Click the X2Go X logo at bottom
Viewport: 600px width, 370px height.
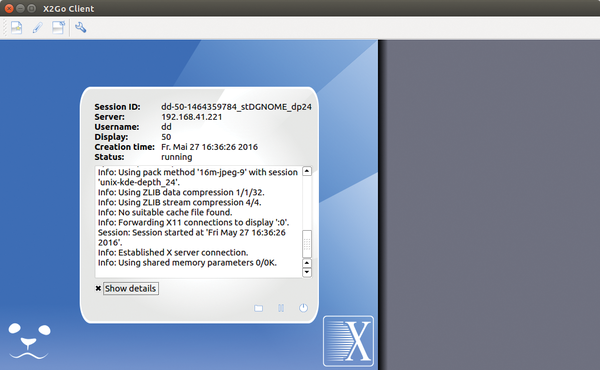point(348,341)
